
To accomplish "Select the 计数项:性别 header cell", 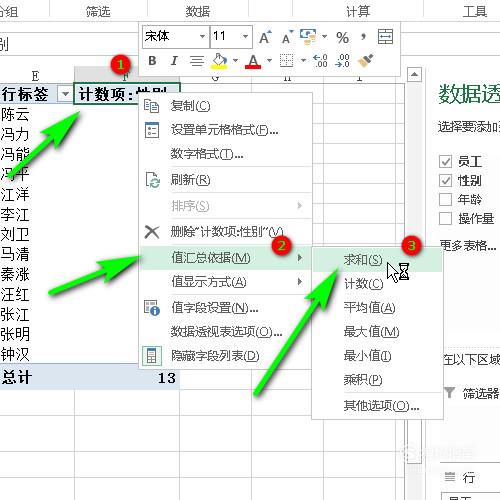I will pos(127,94).
